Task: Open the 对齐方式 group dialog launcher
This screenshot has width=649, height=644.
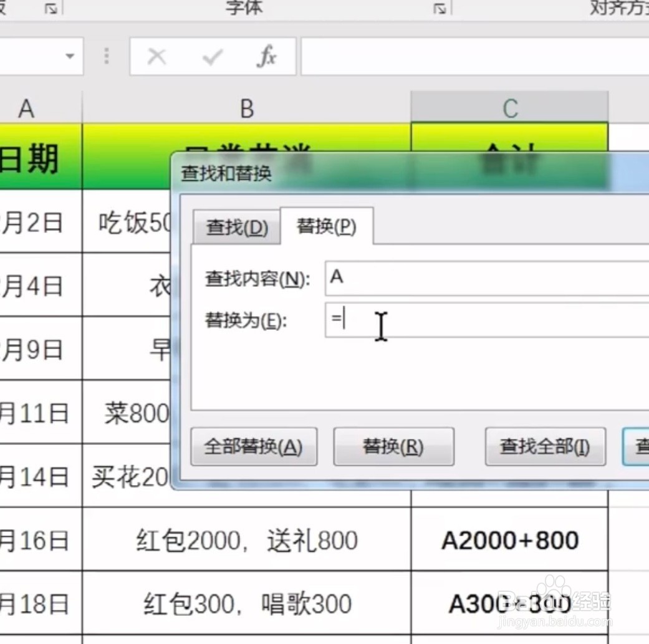Action: [644, 9]
